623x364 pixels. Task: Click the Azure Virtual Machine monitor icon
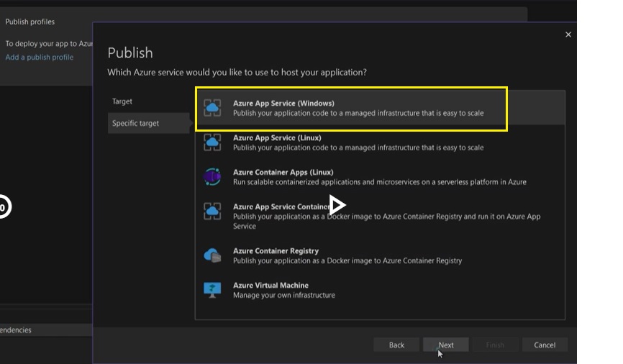pos(212,290)
